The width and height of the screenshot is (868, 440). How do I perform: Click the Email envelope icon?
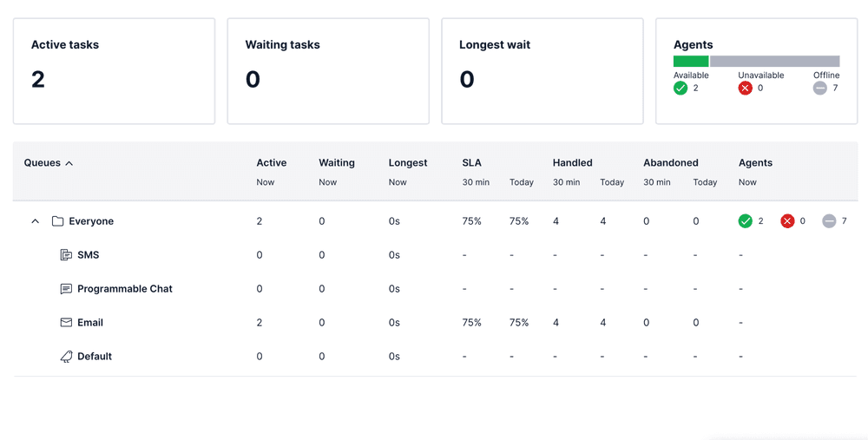click(66, 323)
